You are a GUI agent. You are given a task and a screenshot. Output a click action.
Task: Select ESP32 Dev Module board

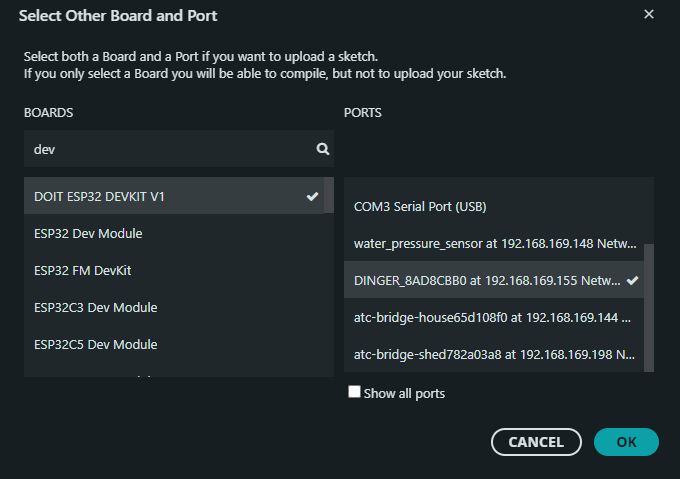(88, 233)
